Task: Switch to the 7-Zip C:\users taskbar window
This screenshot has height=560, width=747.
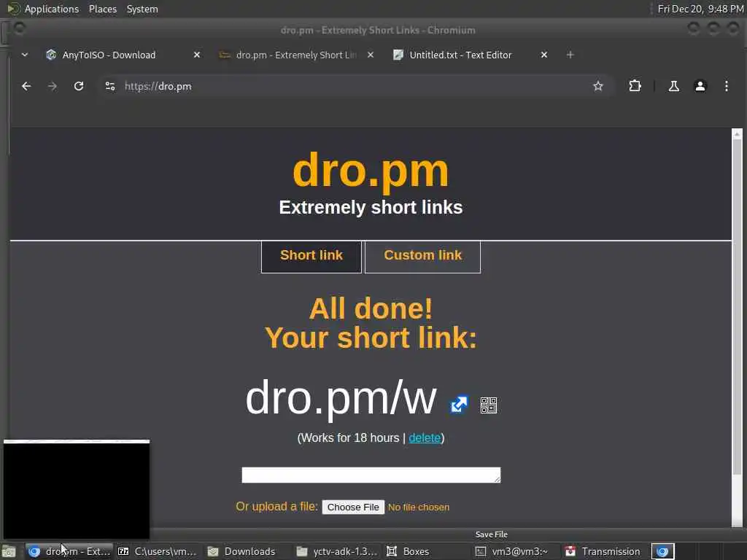Action: click(x=158, y=551)
